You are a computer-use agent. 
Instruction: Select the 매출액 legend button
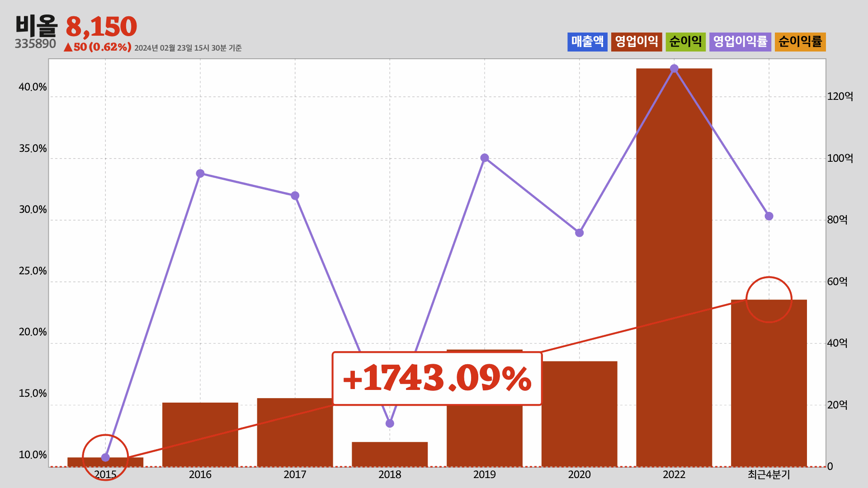587,42
